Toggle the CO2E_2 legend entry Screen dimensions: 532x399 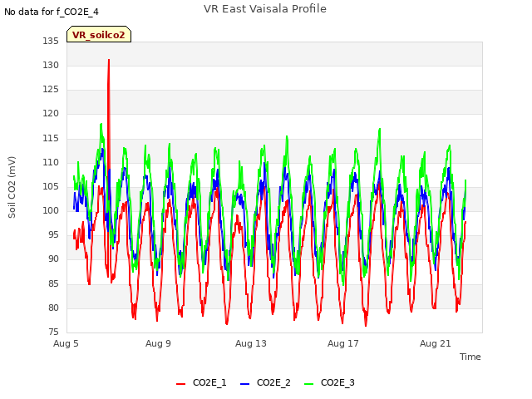pyautogui.click(x=265, y=382)
